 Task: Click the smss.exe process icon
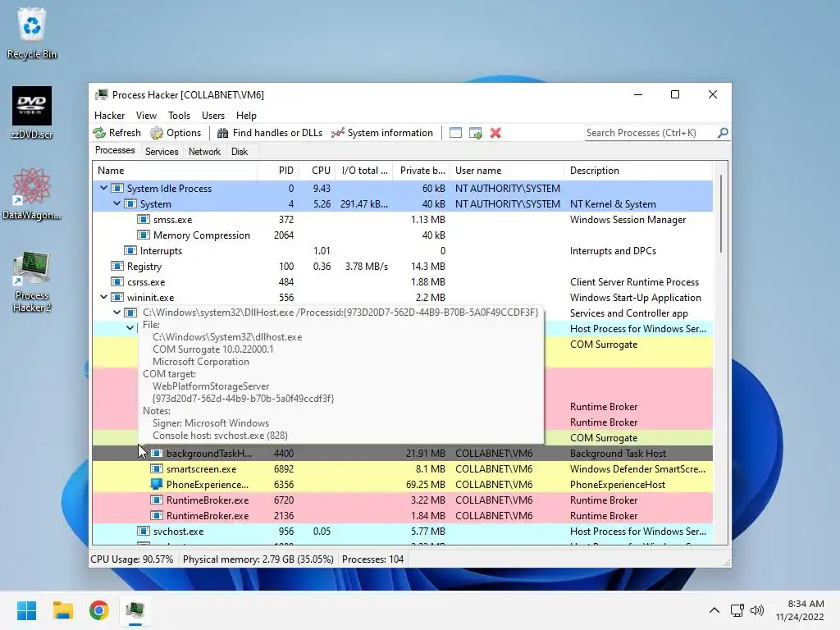143,219
